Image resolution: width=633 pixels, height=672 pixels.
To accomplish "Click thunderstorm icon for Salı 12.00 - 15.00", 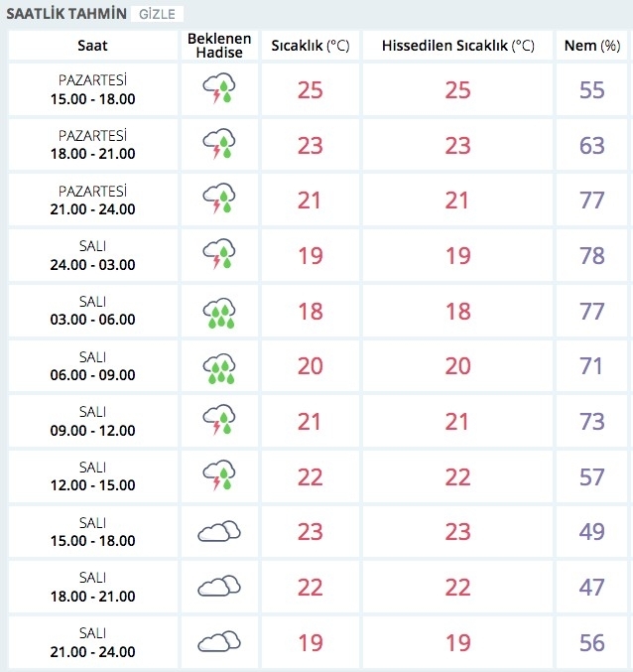I will pyautogui.click(x=218, y=479).
